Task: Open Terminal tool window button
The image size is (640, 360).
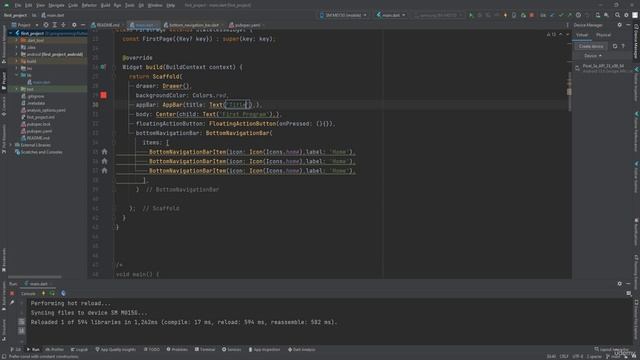Action: (205, 349)
